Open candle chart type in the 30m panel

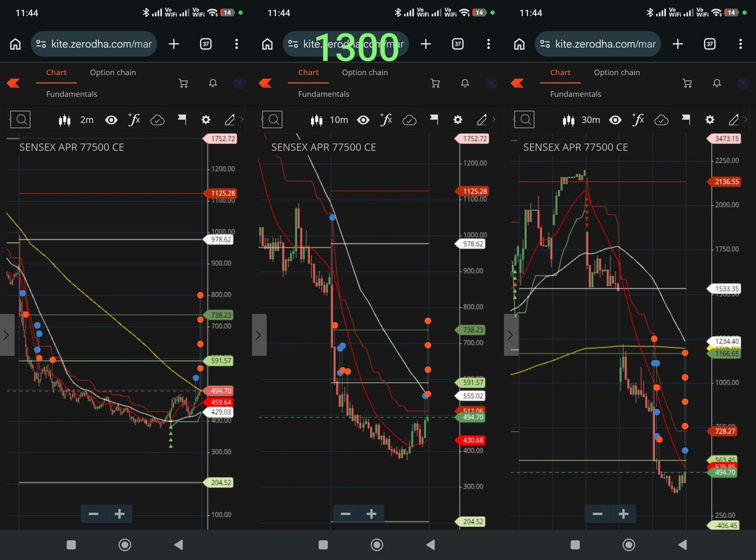point(568,120)
